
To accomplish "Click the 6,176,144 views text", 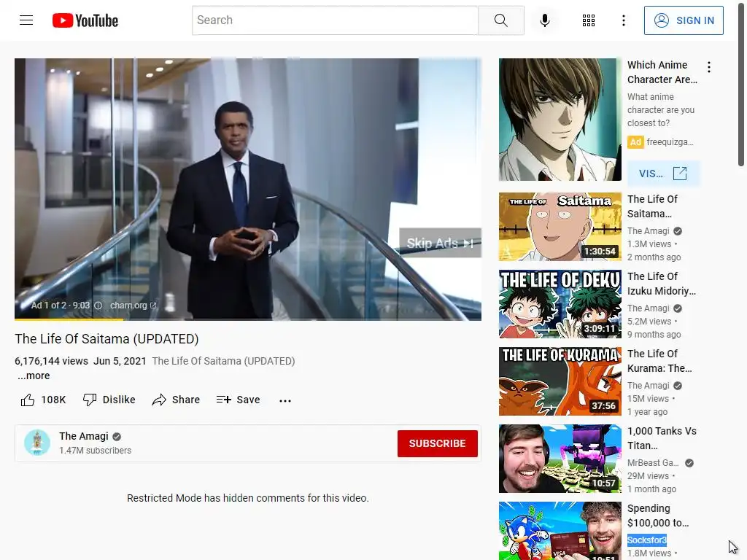I will [52, 361].
